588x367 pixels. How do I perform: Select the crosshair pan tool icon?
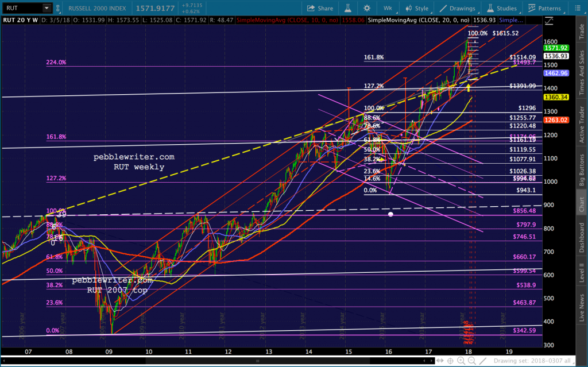click(x=450, y=361)
